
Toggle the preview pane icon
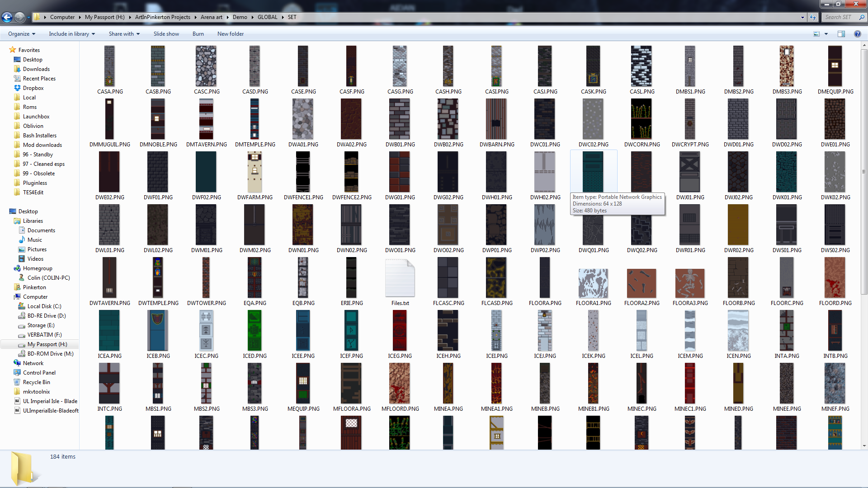point(841,34)
